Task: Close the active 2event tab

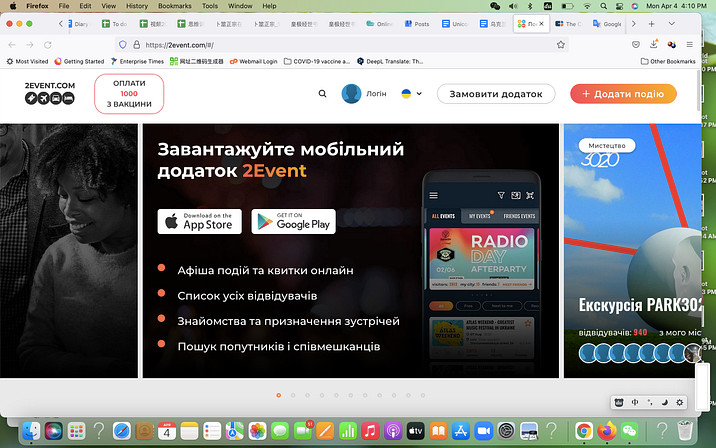Action: click(542, 24)
